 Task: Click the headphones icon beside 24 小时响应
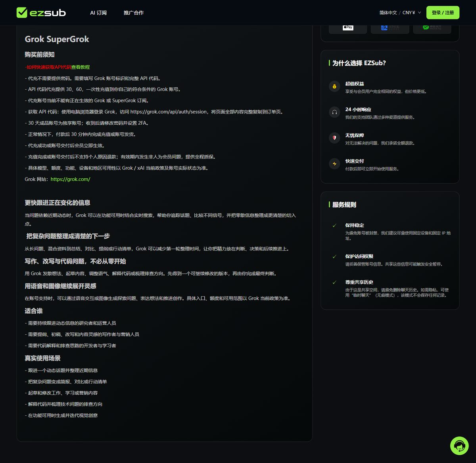(334, 112)
